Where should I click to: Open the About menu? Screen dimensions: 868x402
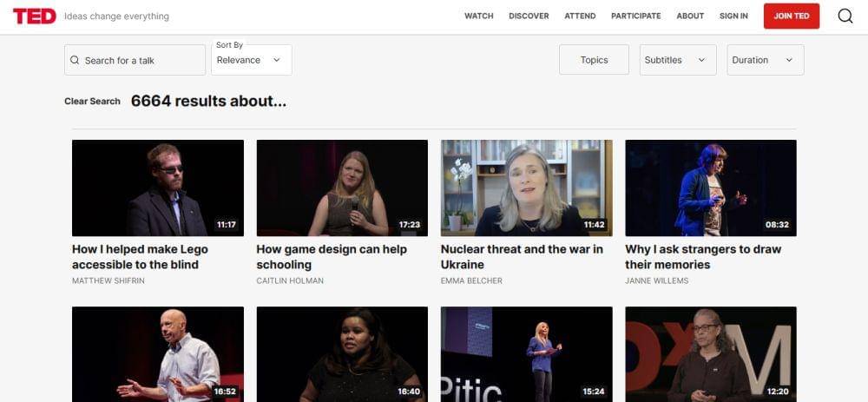(x=690, y=16)
